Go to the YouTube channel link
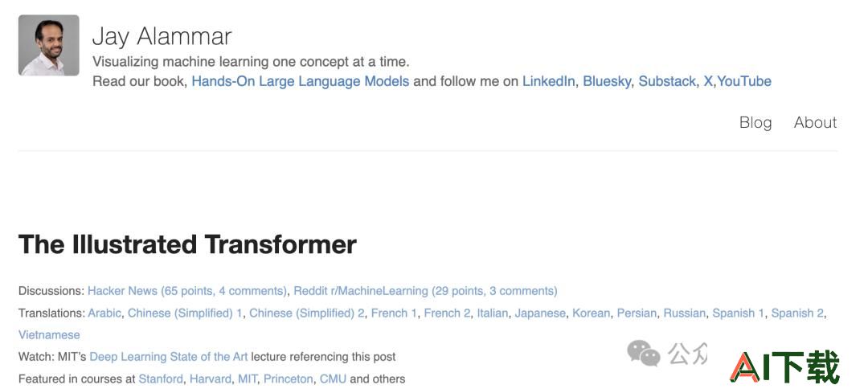The height and width of the screenshot is (389, 868). point(744,81)
